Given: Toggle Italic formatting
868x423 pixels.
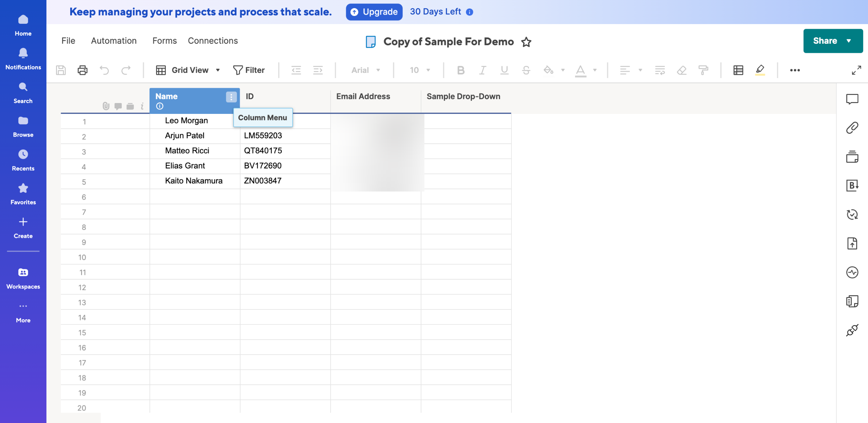Looking at the screenshot, I should 482,70.
